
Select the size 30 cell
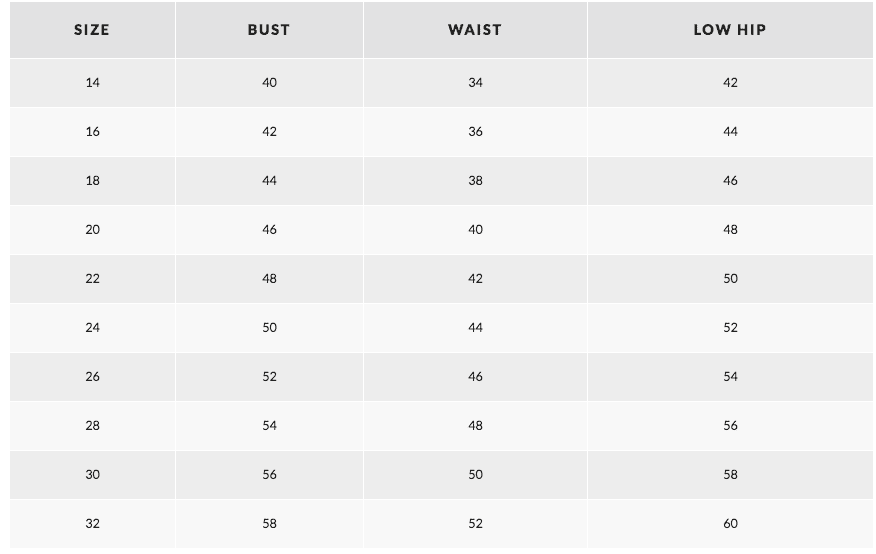point(92,475)
